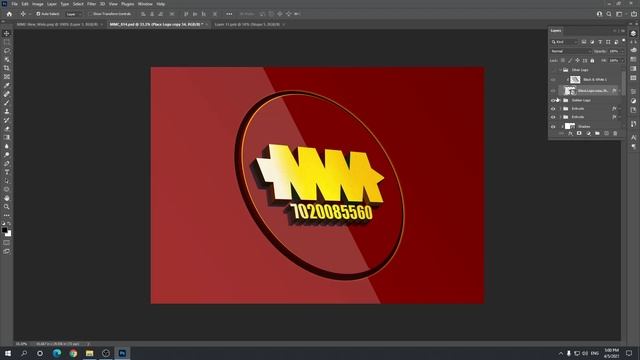Open the File menu
The width and height of the screenshot is (640, 360).
click(14, 4)
